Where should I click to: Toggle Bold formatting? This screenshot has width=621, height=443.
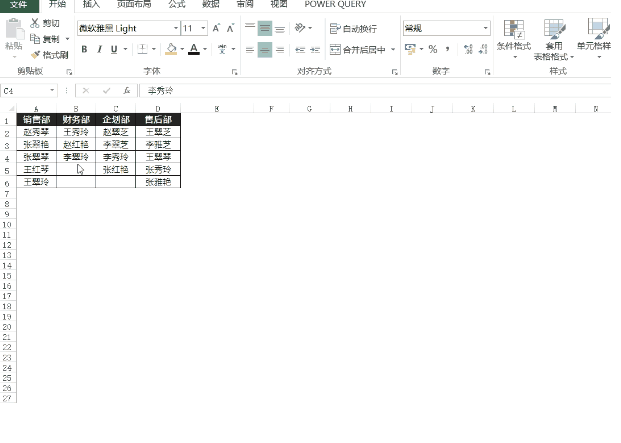tap(84, 49)
